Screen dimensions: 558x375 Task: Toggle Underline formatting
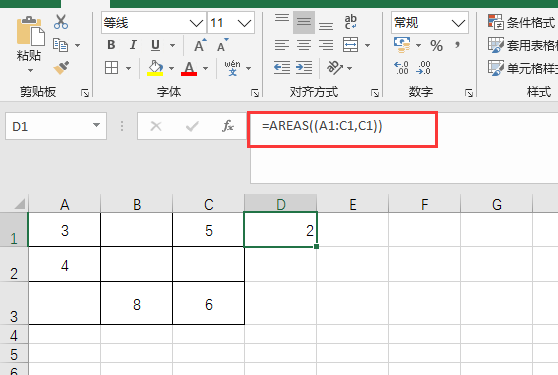(x=155, y=45)
